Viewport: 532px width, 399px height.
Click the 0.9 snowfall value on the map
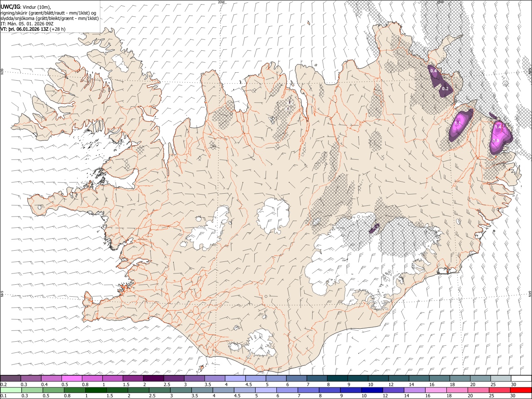[496, 141]
